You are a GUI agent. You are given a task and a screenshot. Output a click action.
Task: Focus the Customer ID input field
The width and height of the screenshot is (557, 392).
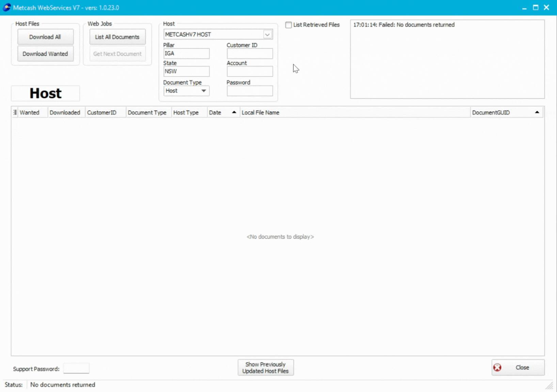point(250,53)
